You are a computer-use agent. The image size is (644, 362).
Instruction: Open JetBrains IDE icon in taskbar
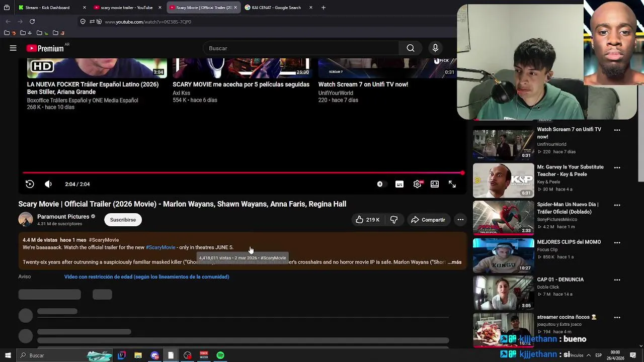coord(121,355)
